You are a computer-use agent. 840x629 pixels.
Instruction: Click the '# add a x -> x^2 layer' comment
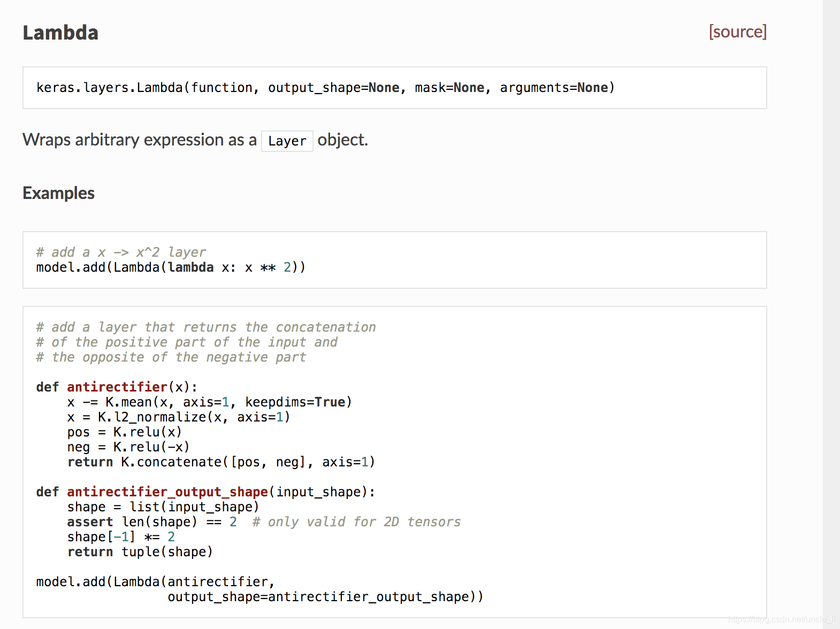[121, 252]
